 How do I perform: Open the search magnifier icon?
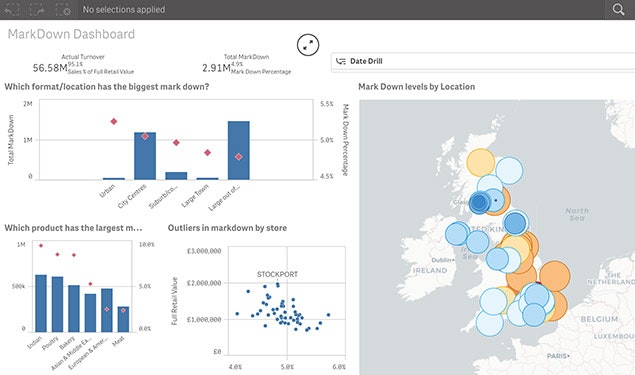pos(618,9)
